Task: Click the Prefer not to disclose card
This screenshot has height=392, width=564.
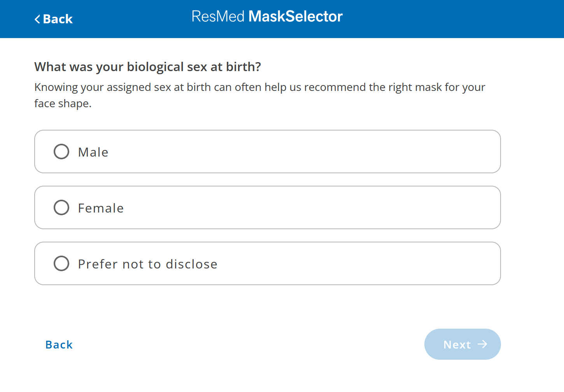Action: pos(268,263)
